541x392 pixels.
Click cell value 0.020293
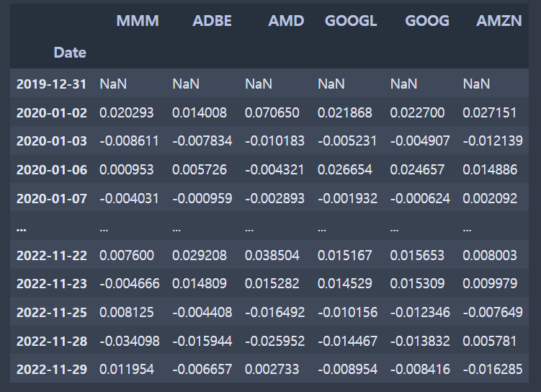[127, 113]
